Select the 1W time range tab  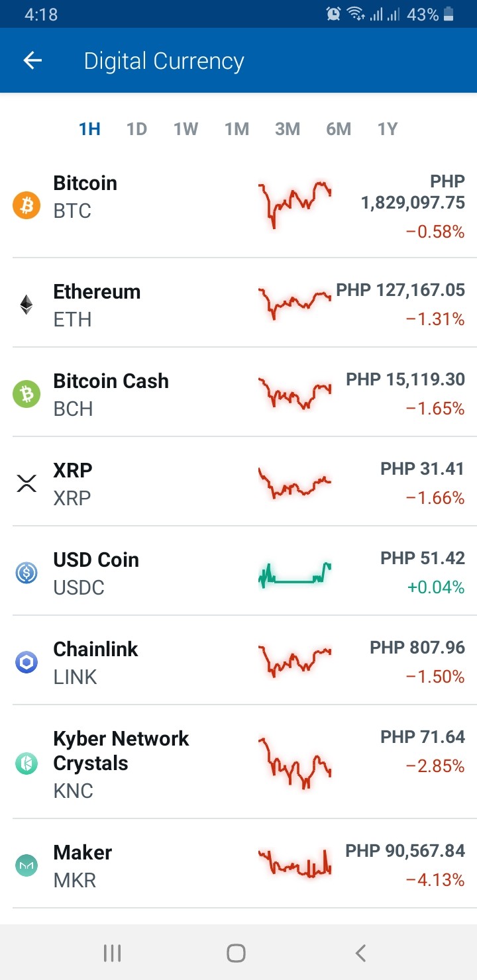[185, 129]
